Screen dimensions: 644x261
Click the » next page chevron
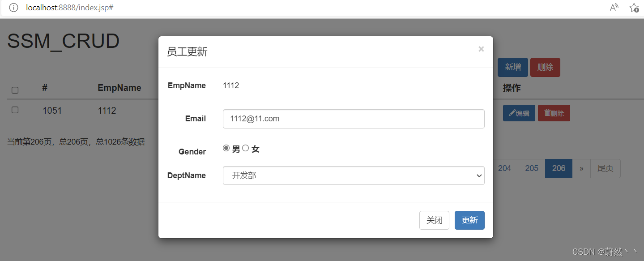coord(581,168)
